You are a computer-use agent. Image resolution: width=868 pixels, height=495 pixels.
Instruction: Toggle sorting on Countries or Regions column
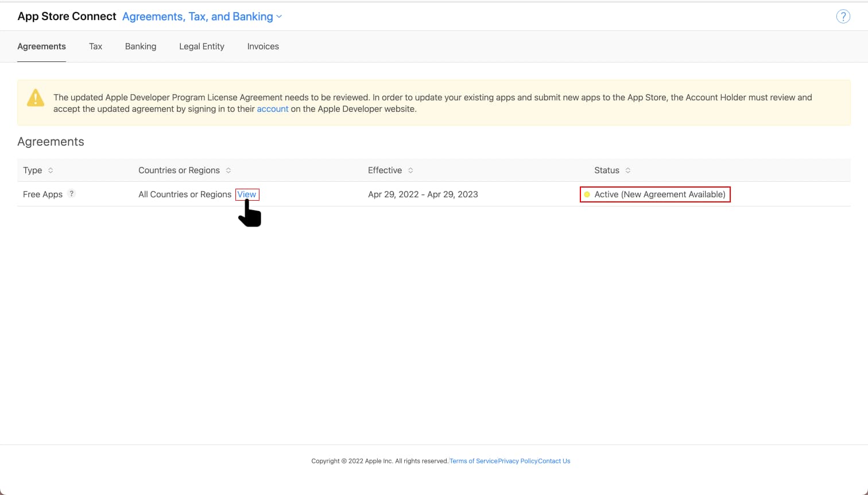[x=228, y=170]
